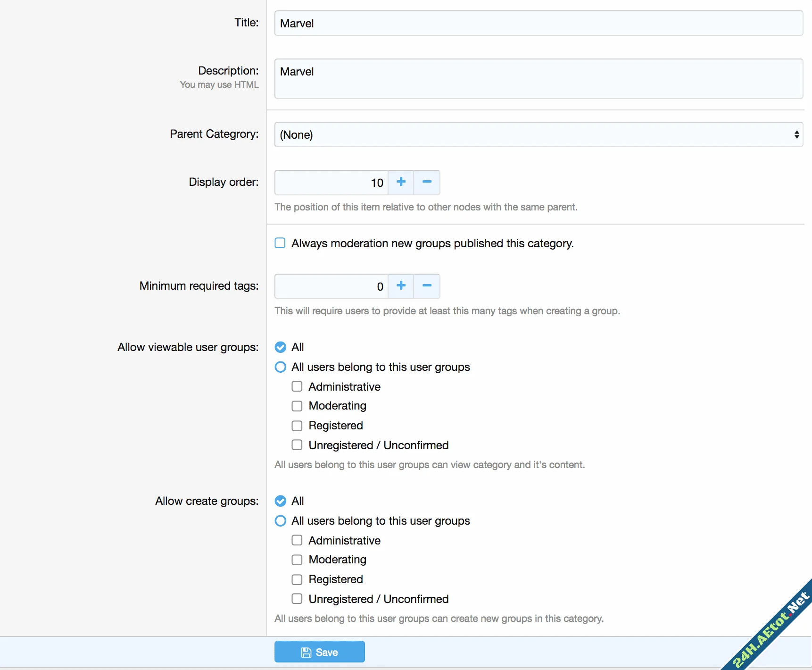Screen dimensions: 812x670
Task: Edit the Title field containing Marvel
Action: point(538,23)
